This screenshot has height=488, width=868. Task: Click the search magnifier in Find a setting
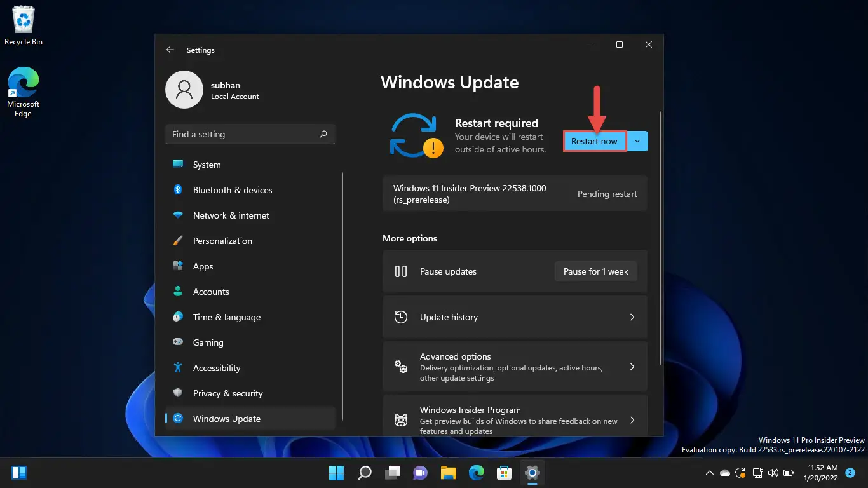(323, 134)
